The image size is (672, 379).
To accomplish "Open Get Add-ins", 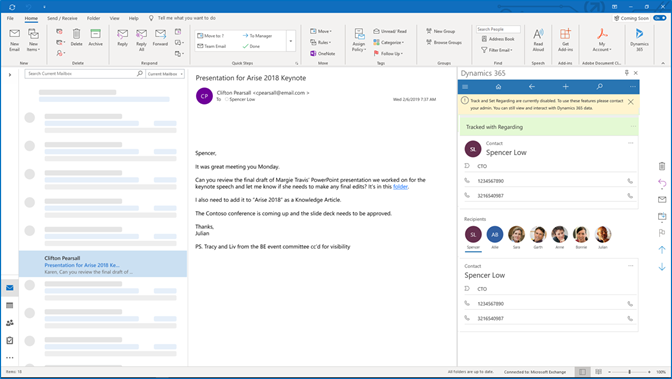I will click(565, 39).
